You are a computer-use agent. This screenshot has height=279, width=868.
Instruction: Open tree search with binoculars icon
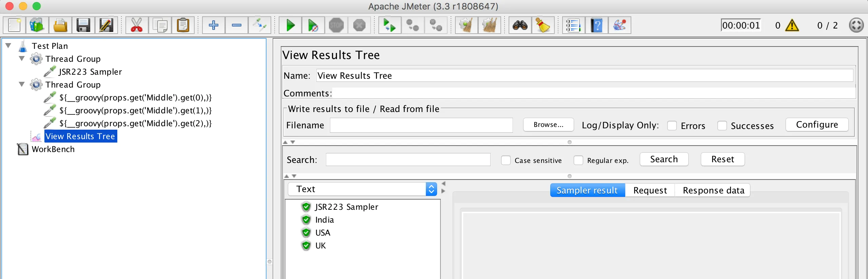[520, 25]
